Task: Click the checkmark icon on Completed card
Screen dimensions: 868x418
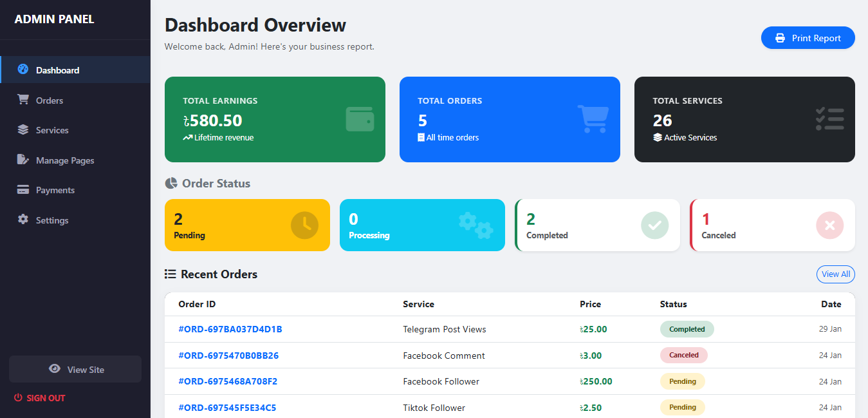Action: [x=654, y=225]
